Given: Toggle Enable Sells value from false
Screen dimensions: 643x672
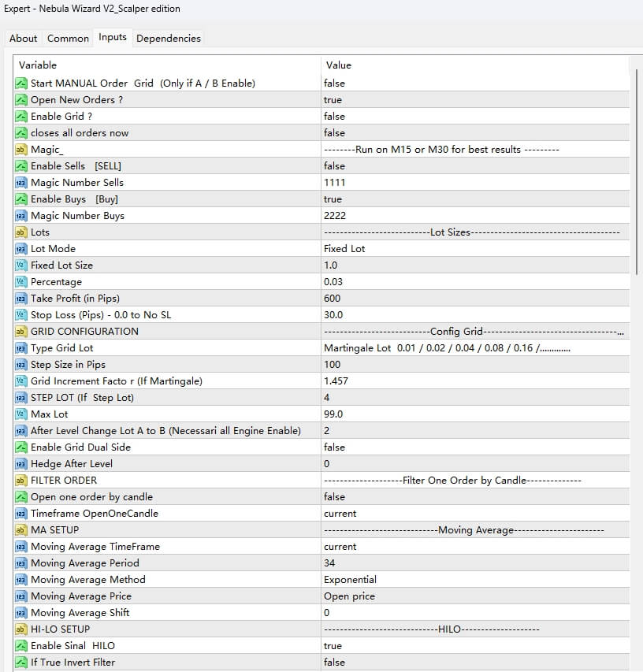Looking at the screenshot, I should pyautogui.click(x=334, y=166).
